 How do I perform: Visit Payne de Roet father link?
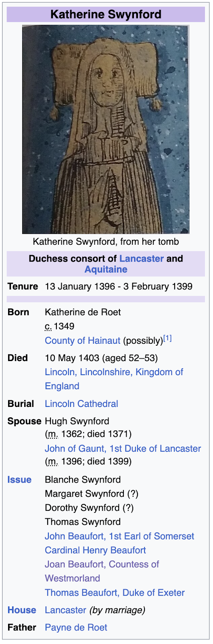pos(76,627)
